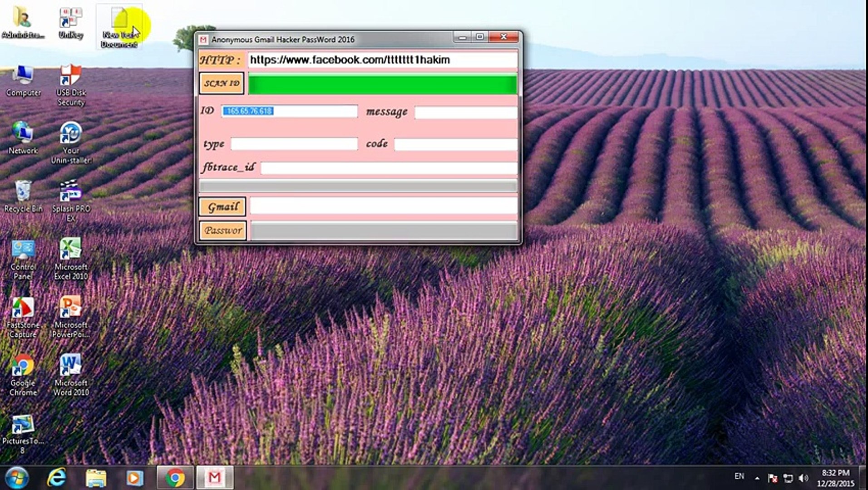The height and width of the screenshot is (490, 868).
Task: Select the Recycle Bin icon
Action: coord(23,196)
